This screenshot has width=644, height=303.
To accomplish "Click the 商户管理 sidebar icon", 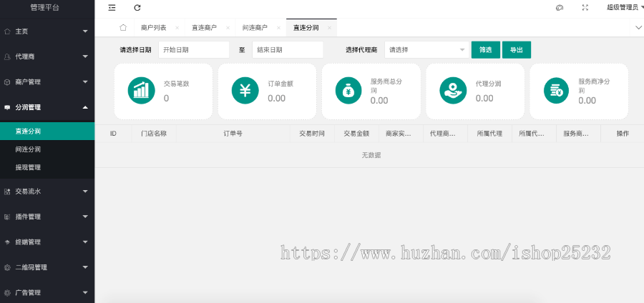I will click(7, 82).
